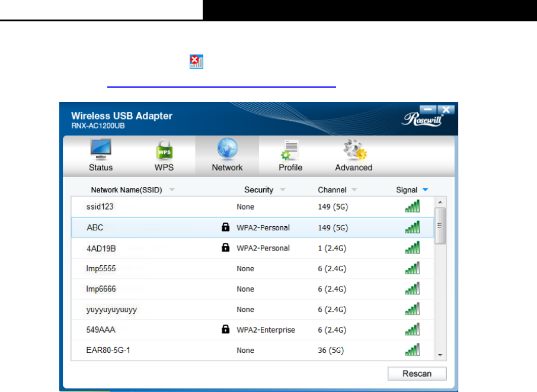
Task: Open the Advanced gears icon
Action: (x=355, y=149)
